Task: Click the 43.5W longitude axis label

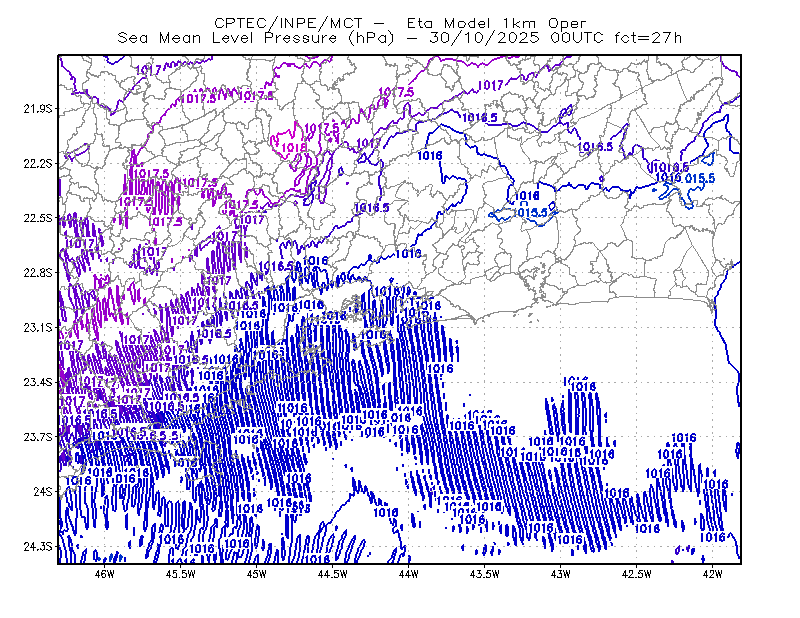Action: (485, 574)
